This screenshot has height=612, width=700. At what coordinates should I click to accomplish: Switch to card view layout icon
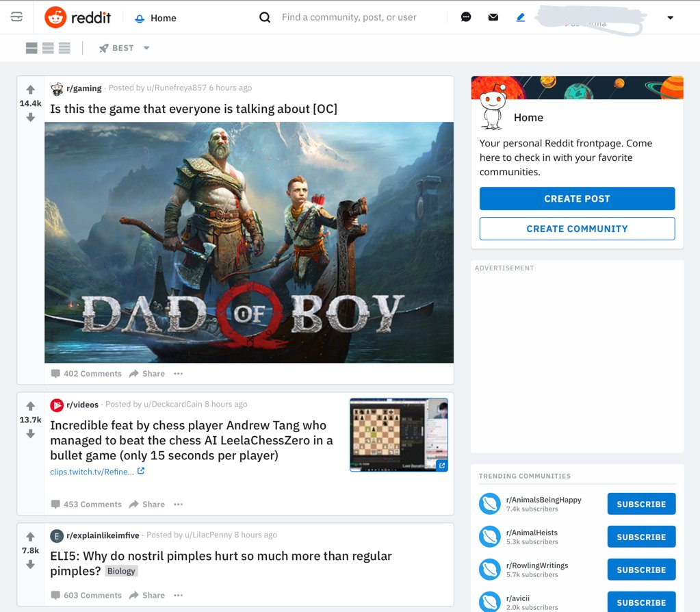click(31, 48)
